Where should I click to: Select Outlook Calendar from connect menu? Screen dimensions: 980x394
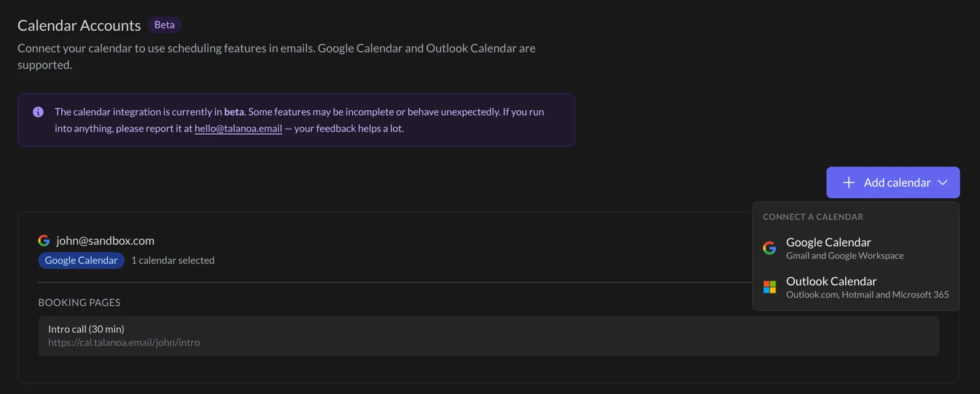click(856, 287)
